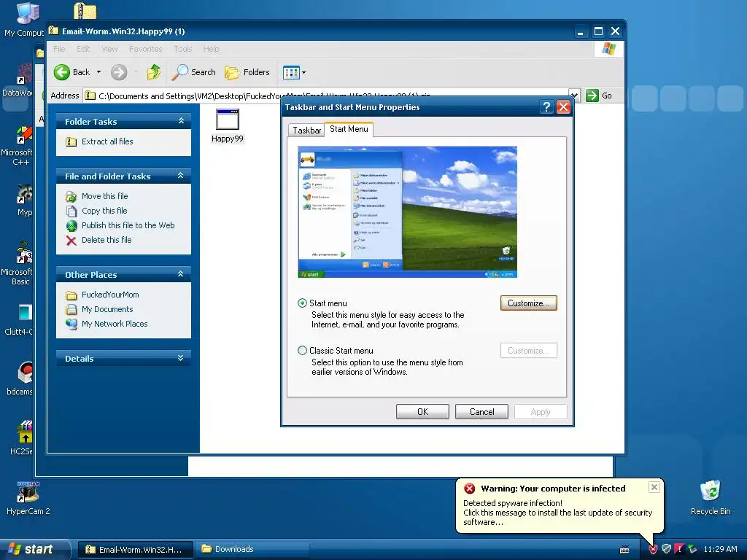The width and height of the screenshot is (747, 560).
Task: Click the red shield tray icon
Action: coord(653,550)
